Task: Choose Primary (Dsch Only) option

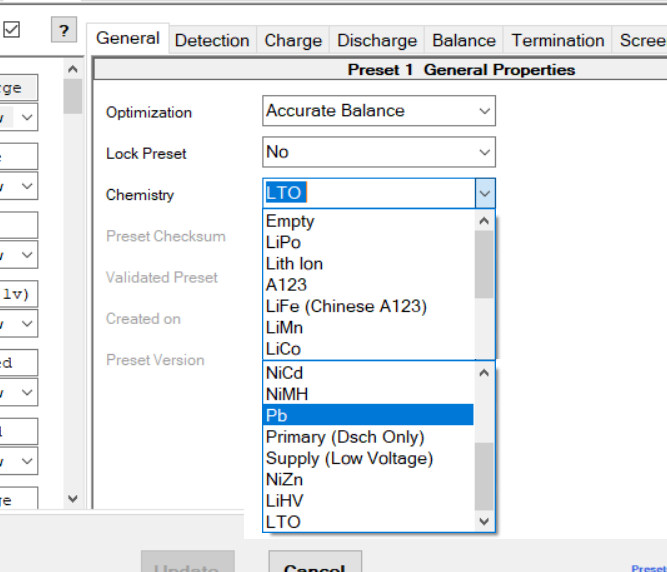Action: pos(345,437)
